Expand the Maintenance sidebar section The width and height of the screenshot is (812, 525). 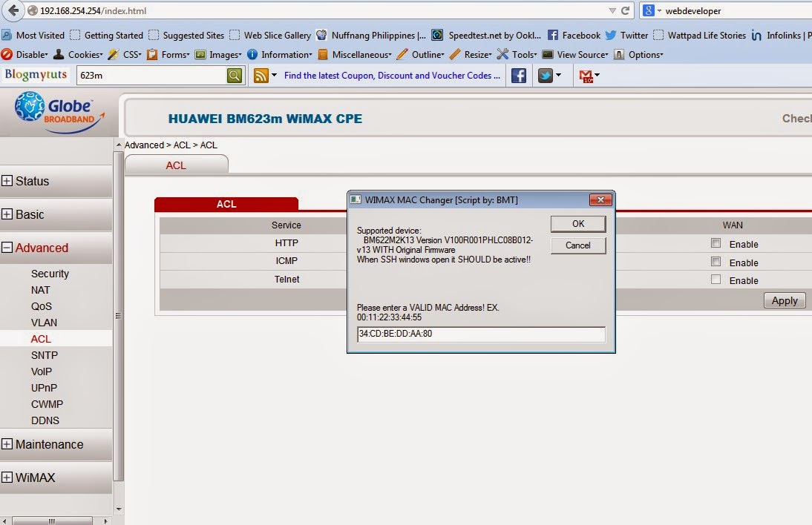tap(7, 443)
